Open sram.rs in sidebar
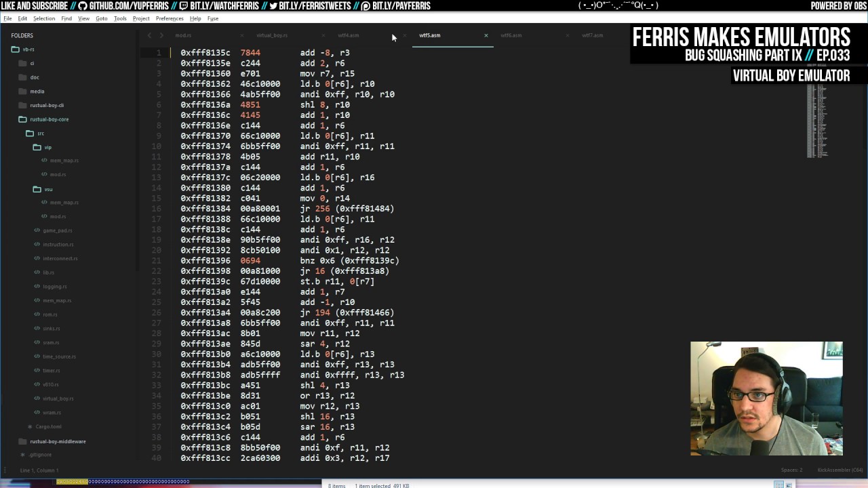Image resolution: width=868 pixels, height=488 pixels. (51, 342)
